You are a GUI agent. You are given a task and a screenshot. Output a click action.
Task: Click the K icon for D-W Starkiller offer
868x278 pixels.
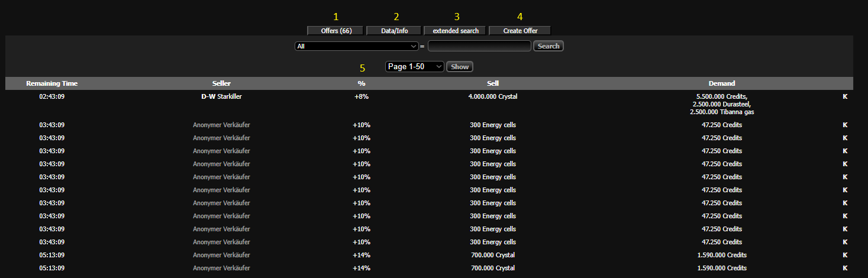[x=845, y=97]
